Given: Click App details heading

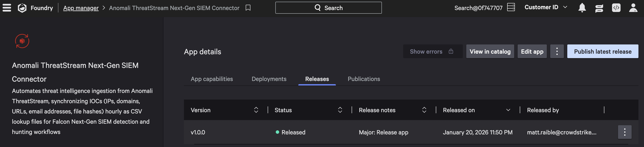Looking at the screenshot, I should tap(202, 52).
